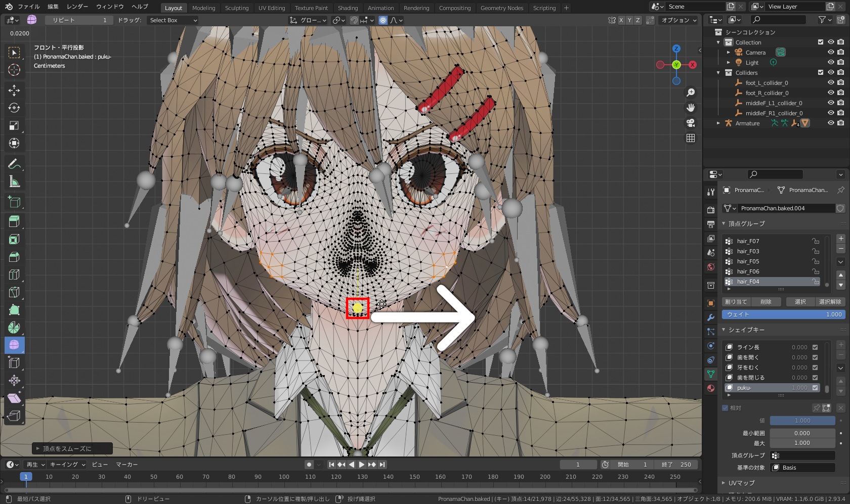Select the Move tool
Screen dimensions: 850x504
14,90
